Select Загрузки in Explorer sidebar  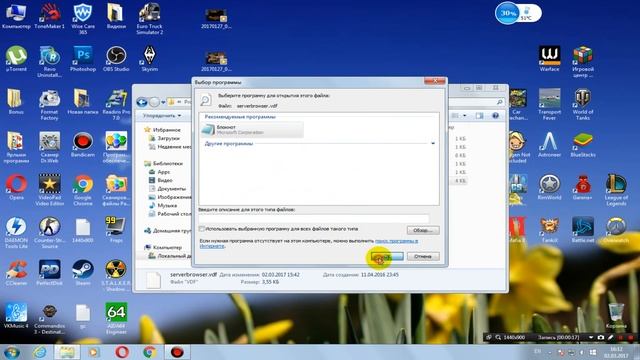click(169, 138)
